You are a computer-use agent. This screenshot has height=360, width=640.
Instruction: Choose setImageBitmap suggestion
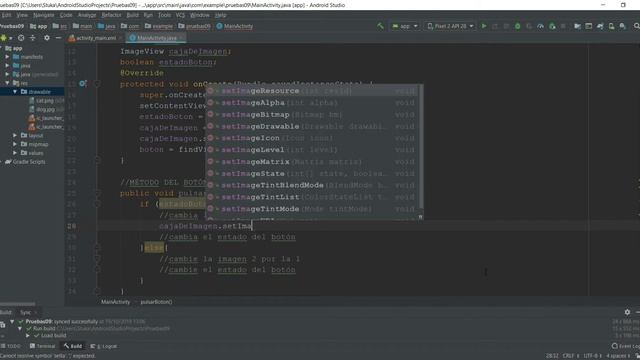pyautogui.click(x=313, y=115)
